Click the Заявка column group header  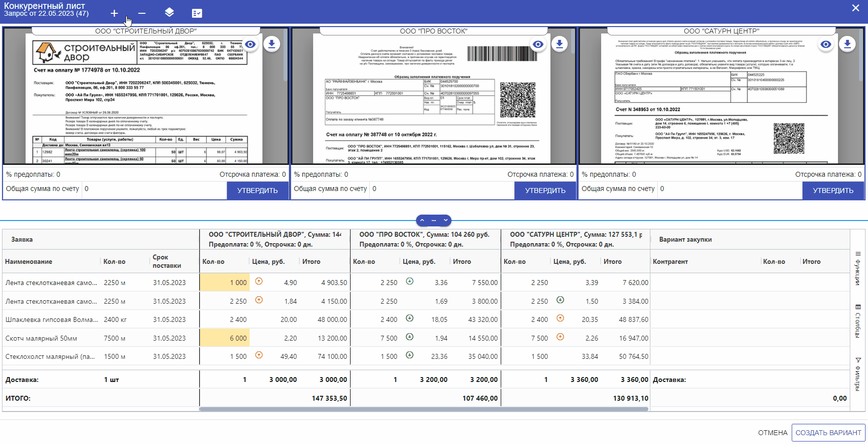[22, 239]
